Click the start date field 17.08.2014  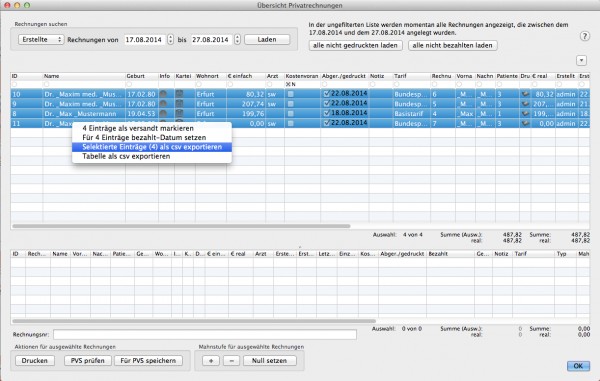(x=145, y=39)
